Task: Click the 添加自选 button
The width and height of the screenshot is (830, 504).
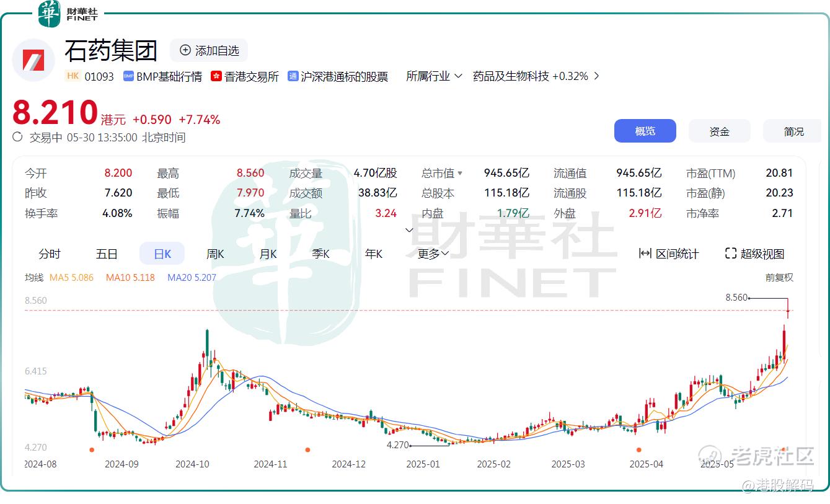Action: [x=209, y=50]
